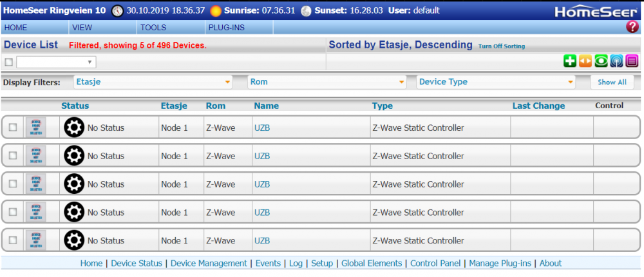
Task: Expand the Device Type filter dropdown
Action: pyautogui.click(x=496, y=82)
